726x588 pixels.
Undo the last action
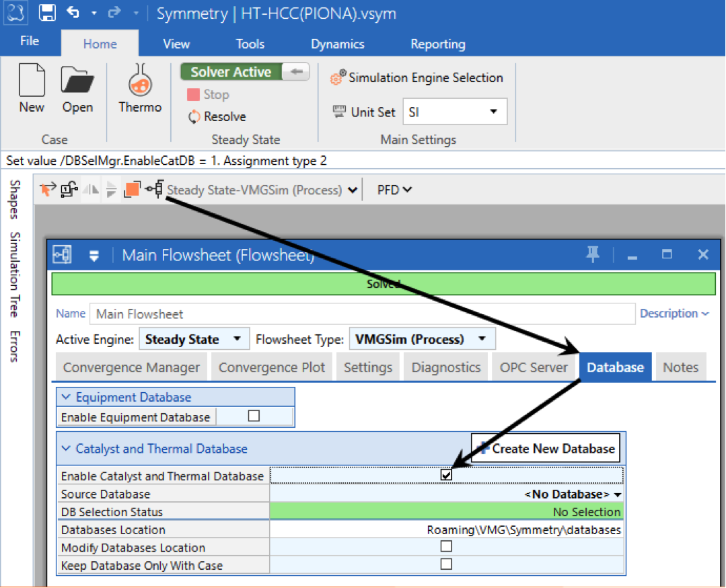[73, 13]
